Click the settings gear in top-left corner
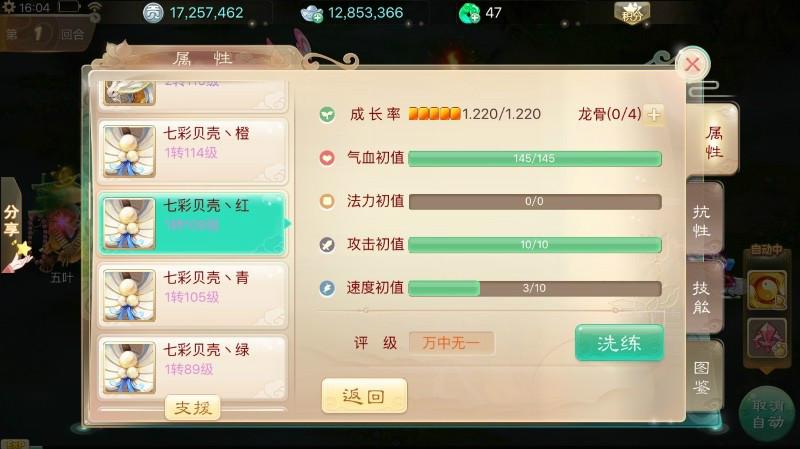This screenshot has width=800, height=449. click(9, 8)
